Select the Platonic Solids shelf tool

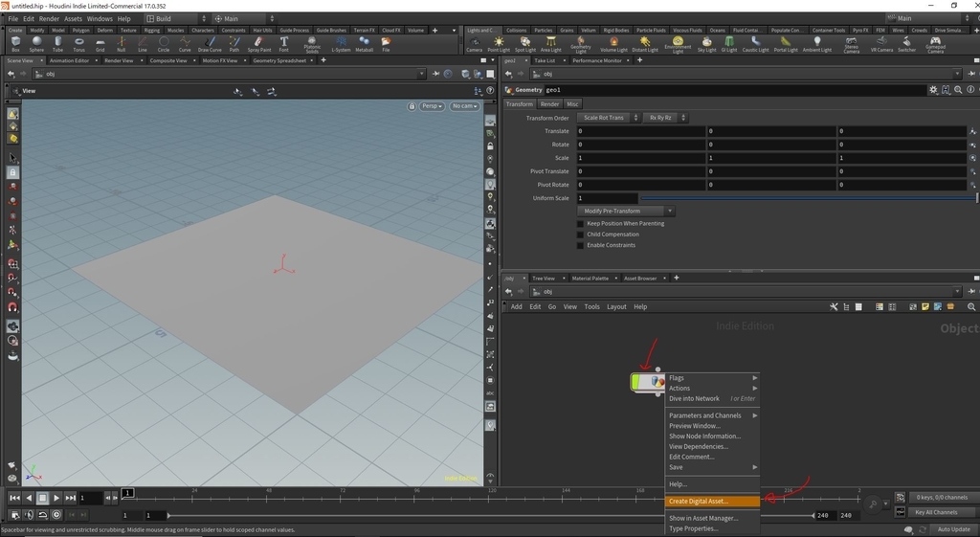[x=312, y=44]
